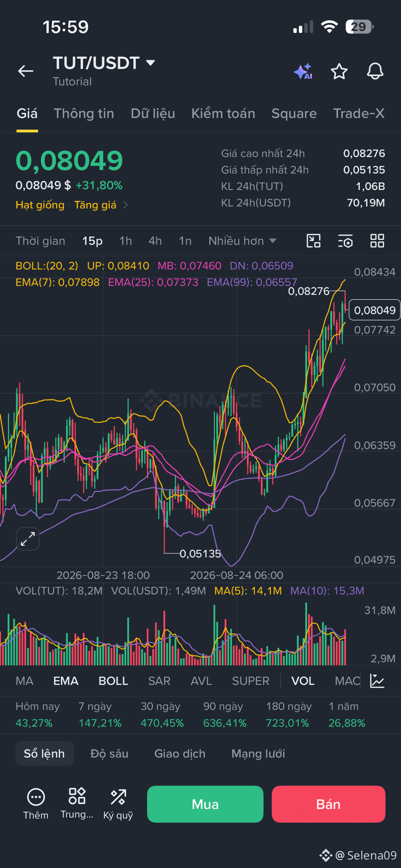Image resolution: width=401 pixels, height=868 pixels.
Task: Select the 1n timeframe
Action: pyautogui.click(x=185, y=241)
